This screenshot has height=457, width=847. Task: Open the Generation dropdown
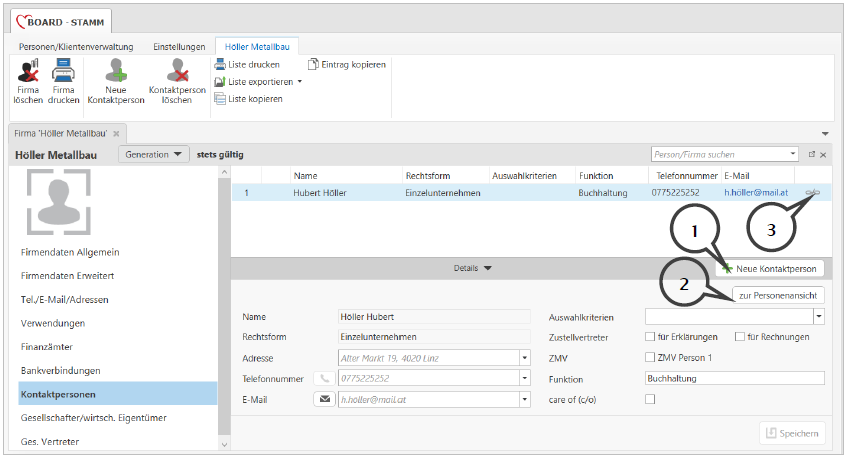[x=153, y=154]
